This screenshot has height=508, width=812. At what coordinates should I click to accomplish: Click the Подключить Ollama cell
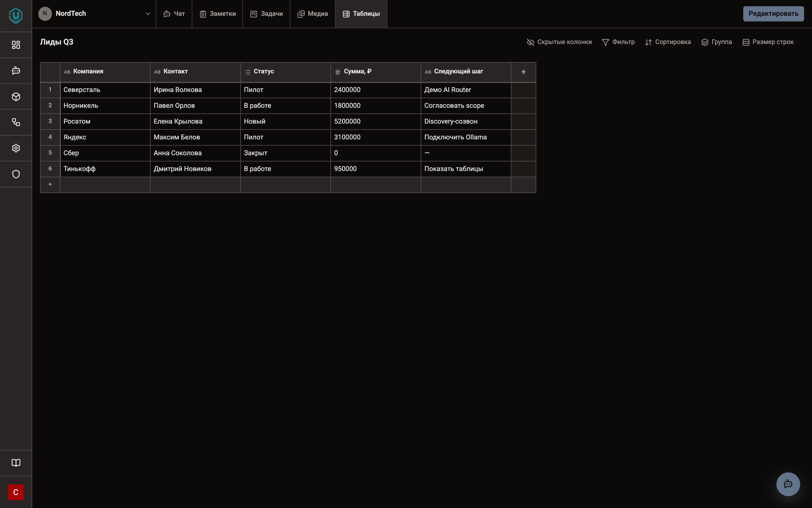tap(466, 137)
